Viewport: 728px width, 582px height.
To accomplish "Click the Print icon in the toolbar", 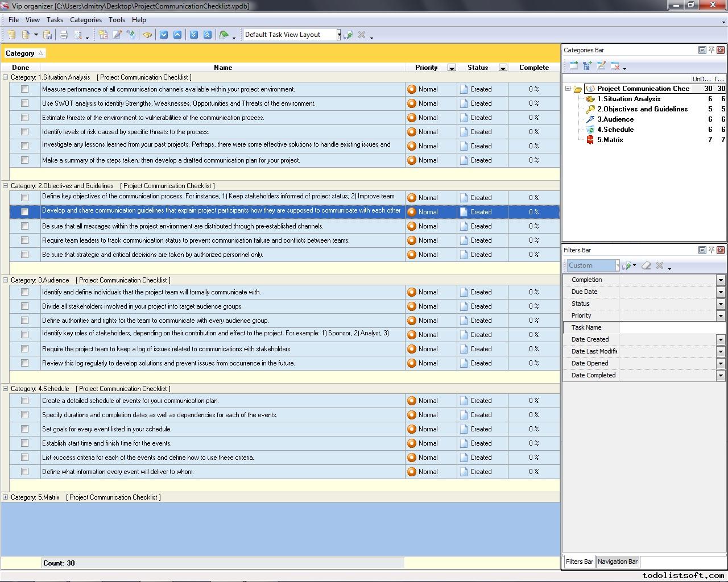I will pyautogui.click(x=64, y=35).
